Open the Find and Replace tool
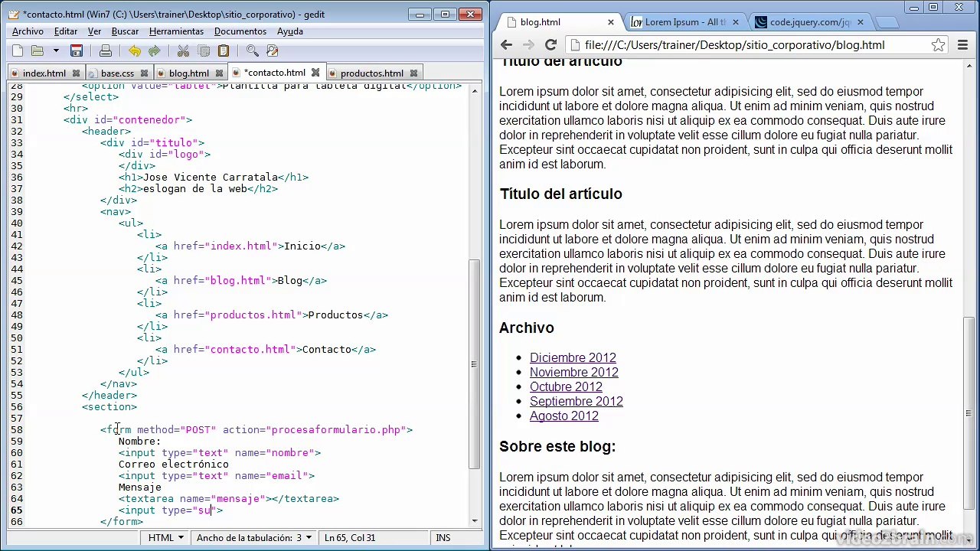 (273, 51)
